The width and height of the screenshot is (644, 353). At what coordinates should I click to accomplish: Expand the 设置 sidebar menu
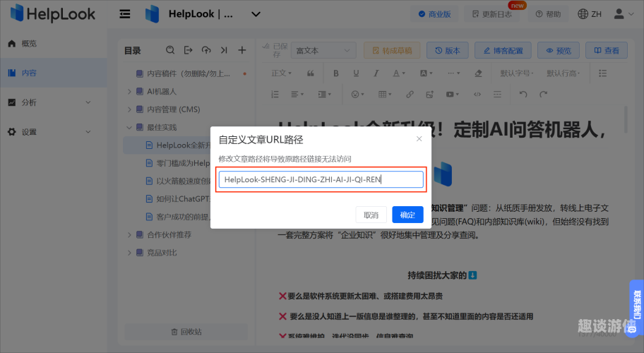click(x=54, y=132)
